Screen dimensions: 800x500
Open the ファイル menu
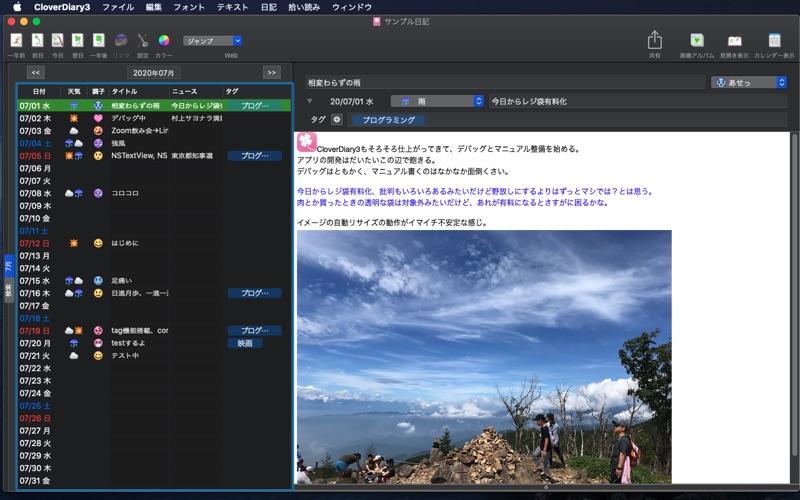point(118,7)
